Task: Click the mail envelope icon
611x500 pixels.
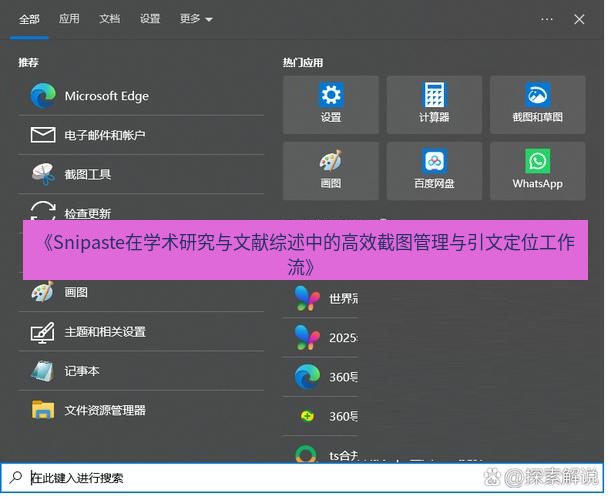Action: (43, 135)
